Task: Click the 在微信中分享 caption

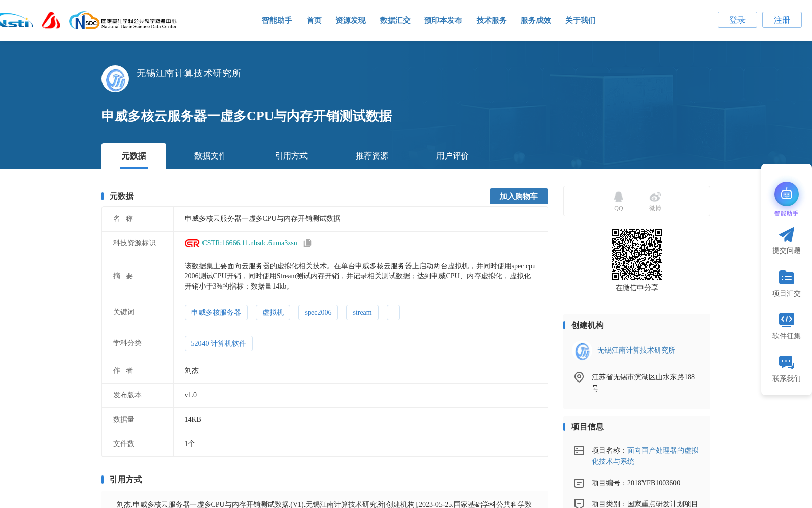Action: click(x=636, y=288)
